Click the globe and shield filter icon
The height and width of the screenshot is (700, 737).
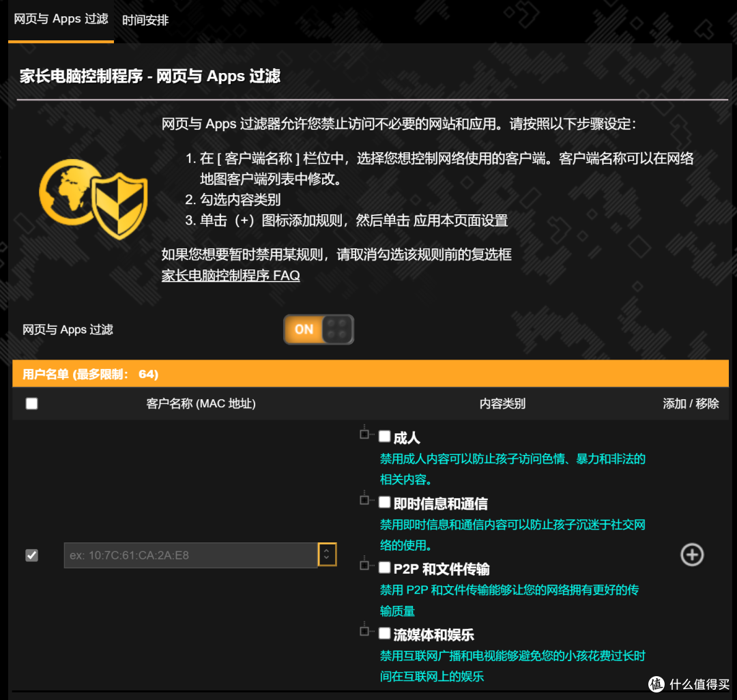(x=93, y=199)
